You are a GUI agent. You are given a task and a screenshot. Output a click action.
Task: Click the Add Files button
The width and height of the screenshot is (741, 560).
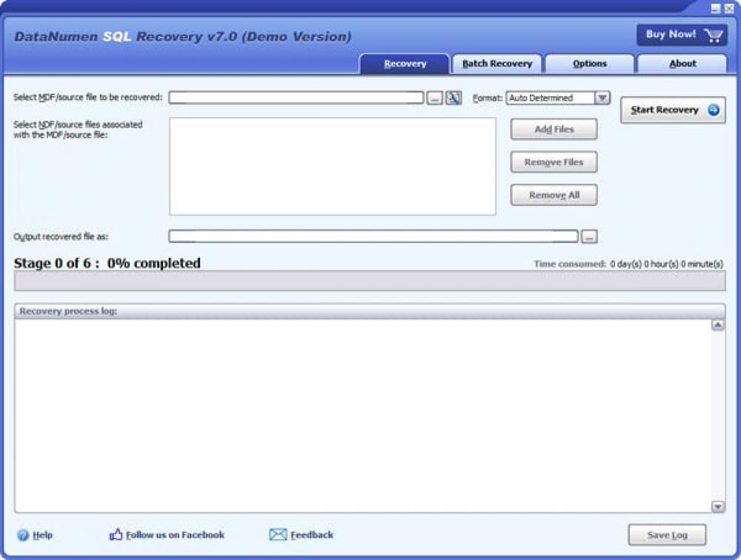click(x=553, y=129)
